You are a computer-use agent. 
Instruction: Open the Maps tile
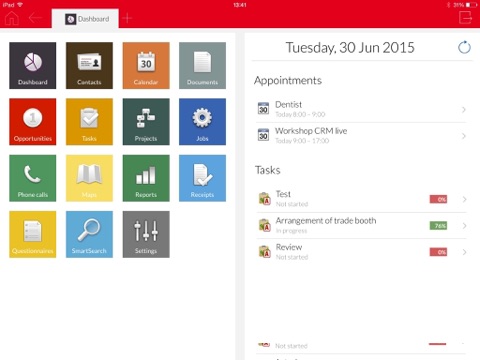pos(89,178)
